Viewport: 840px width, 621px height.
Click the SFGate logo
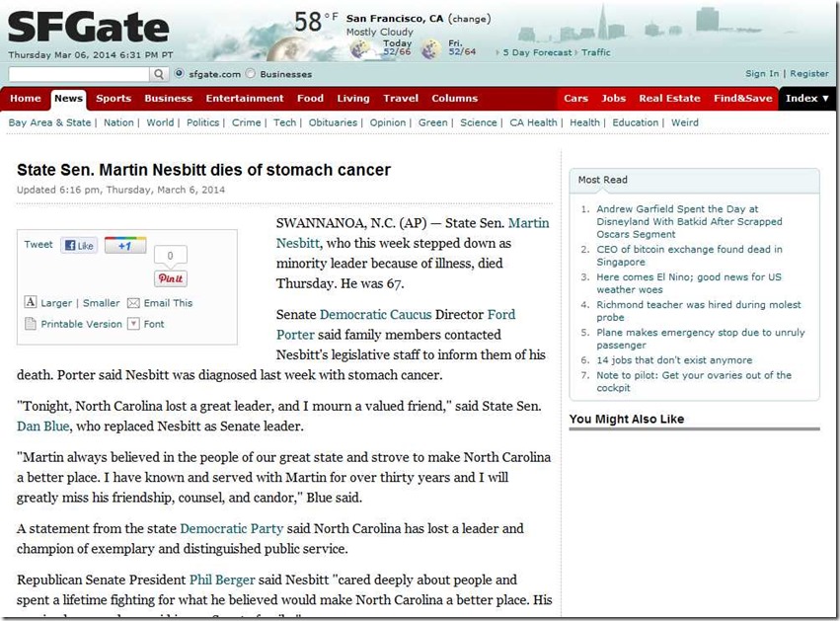click(88, 28)
